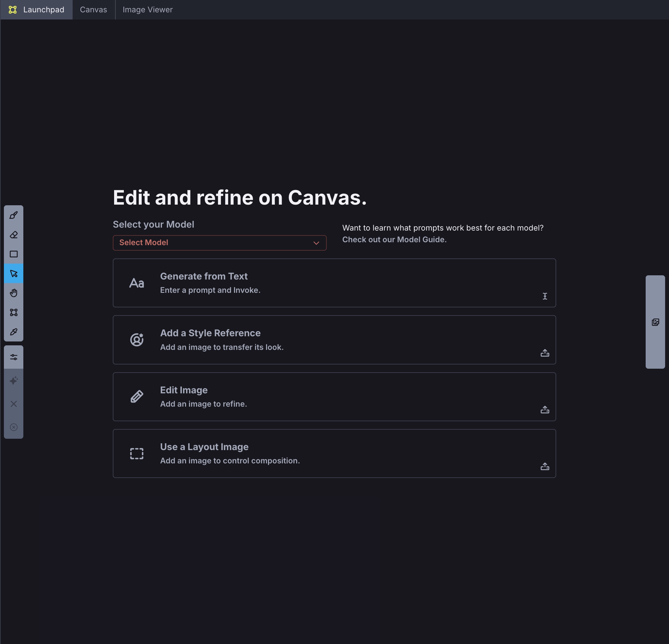This screenshot has width=669, height=644.
Task: Click the Generate from Text card
Action: 334,283
